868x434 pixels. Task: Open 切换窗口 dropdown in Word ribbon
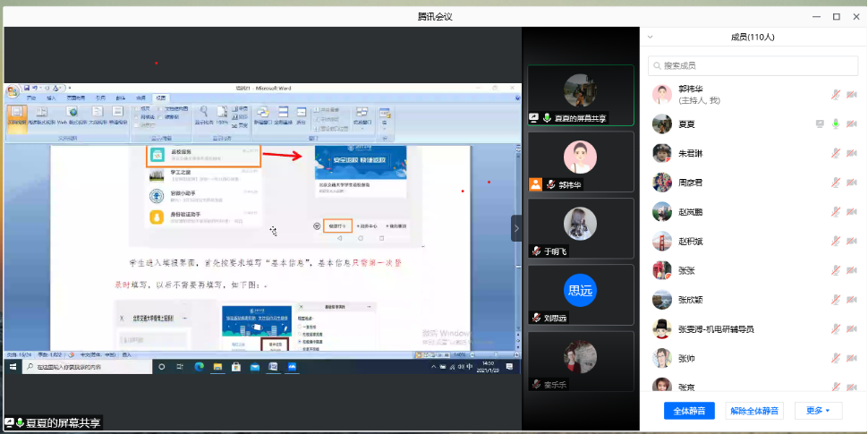(362, 117)
